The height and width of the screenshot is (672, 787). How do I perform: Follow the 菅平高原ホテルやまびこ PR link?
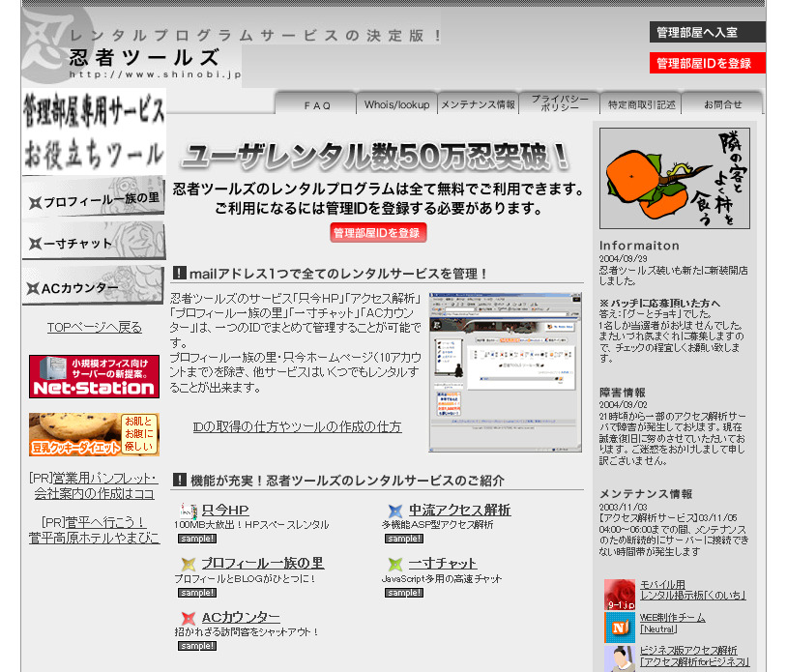point(94,530)
